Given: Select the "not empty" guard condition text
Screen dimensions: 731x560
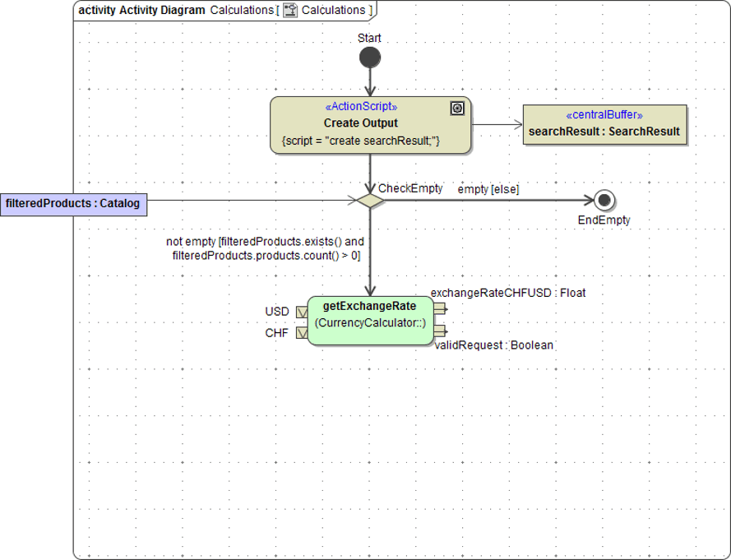Looking at the screenshot, I should pos(264,248).
